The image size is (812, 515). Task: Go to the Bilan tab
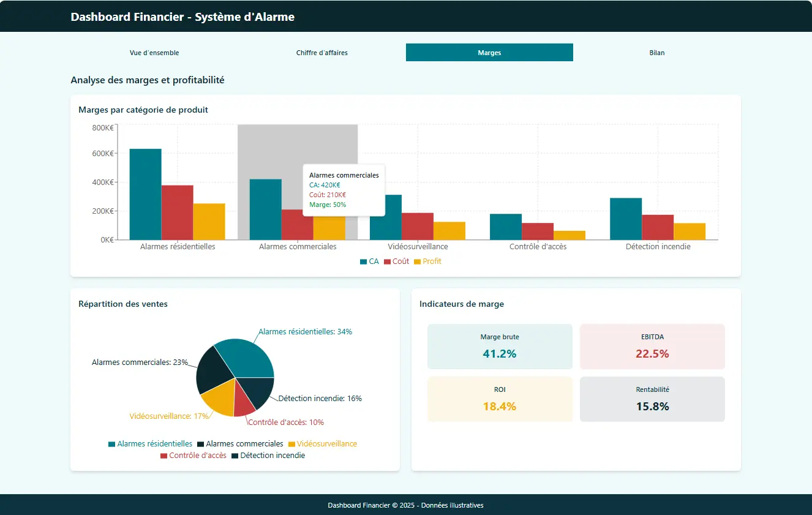pyautogui.click(x=657, y=53)
